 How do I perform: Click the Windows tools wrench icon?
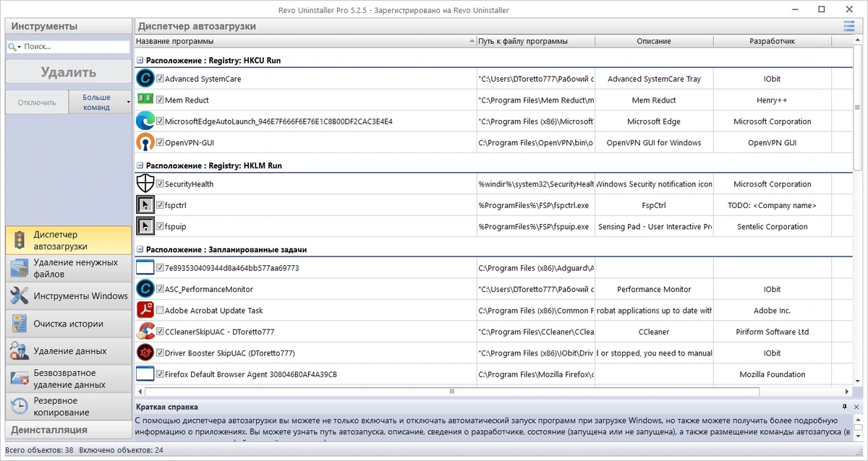20,296
